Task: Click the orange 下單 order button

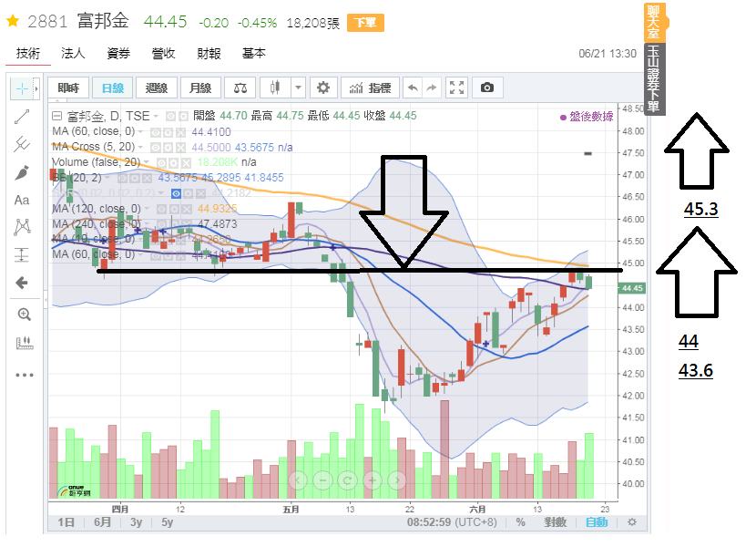Action: (x=365, y=23)
